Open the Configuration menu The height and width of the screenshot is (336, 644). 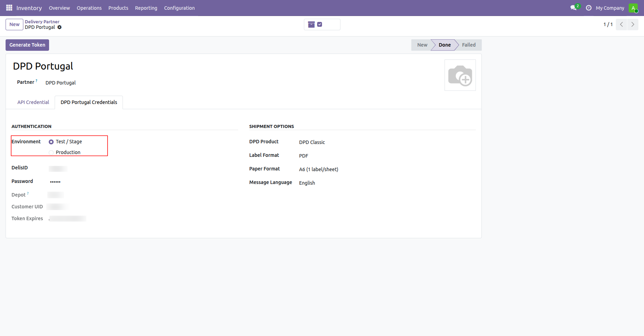click(179, 8)
